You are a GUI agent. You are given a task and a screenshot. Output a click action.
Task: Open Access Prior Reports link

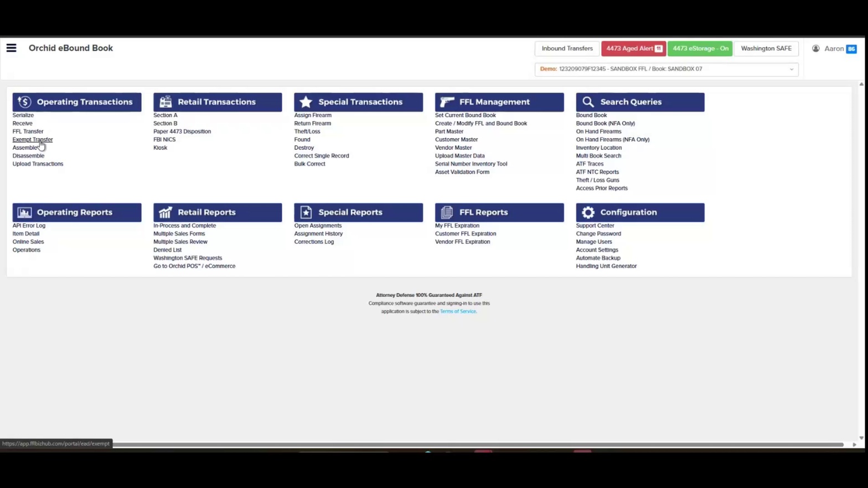[602, 188]
